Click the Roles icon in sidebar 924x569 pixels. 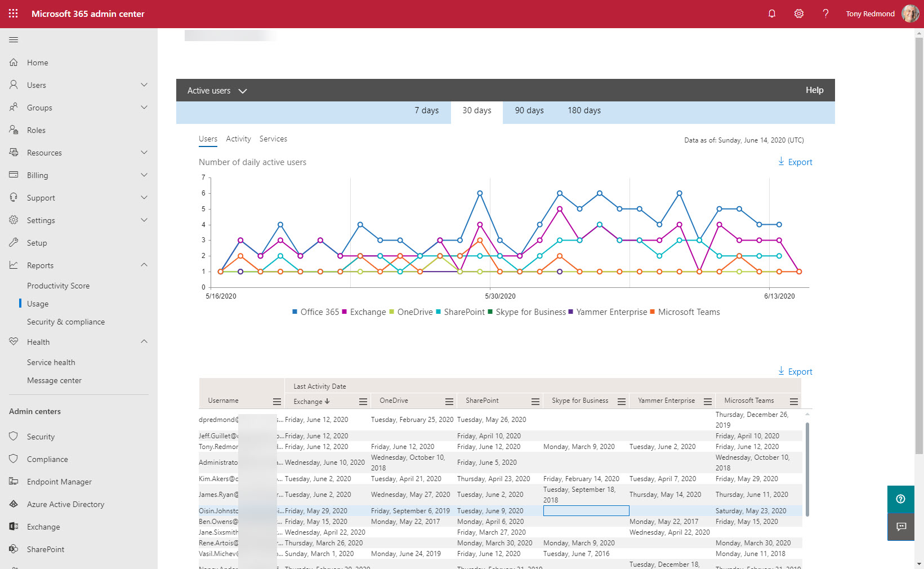[x=14, y=130]
